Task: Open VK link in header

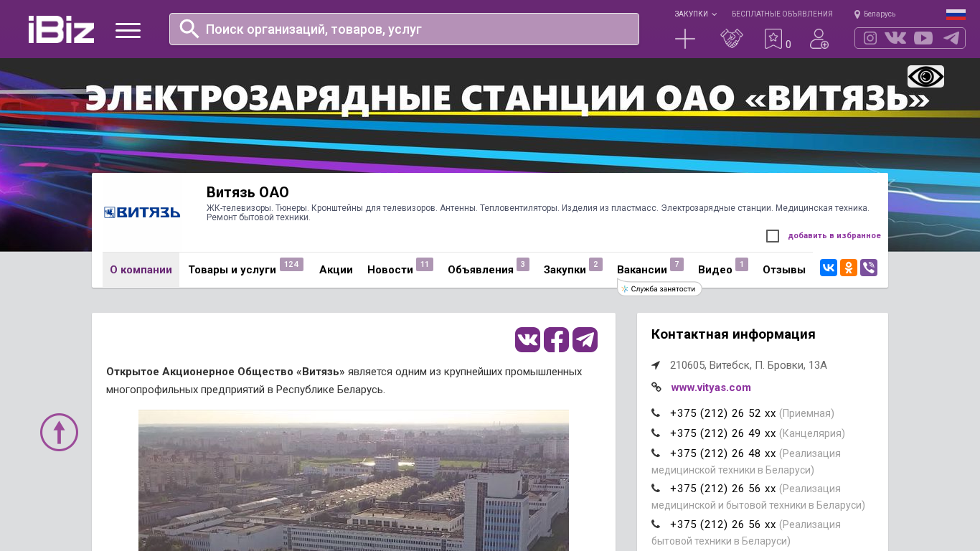Action: pyautogui.click(x=895, y=38)
